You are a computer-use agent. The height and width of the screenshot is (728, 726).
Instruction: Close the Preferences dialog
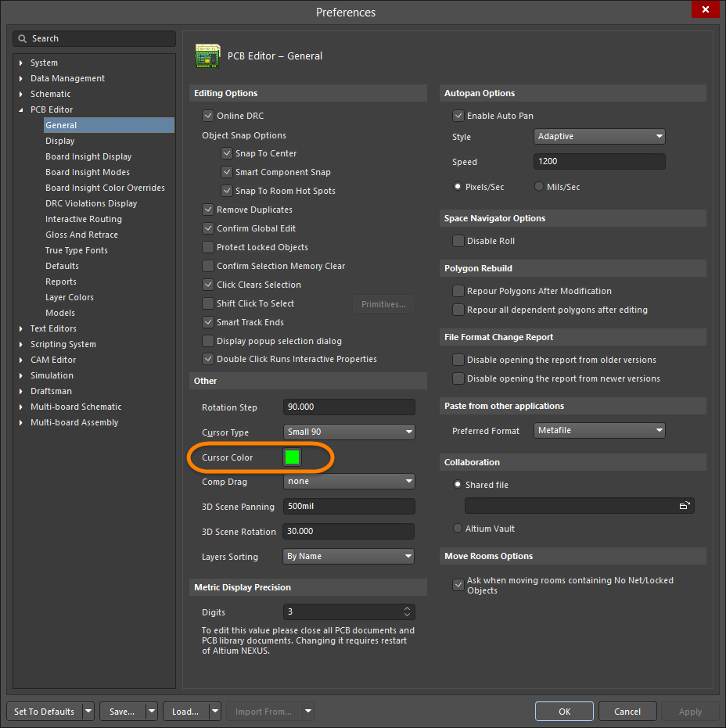[706, 10]
